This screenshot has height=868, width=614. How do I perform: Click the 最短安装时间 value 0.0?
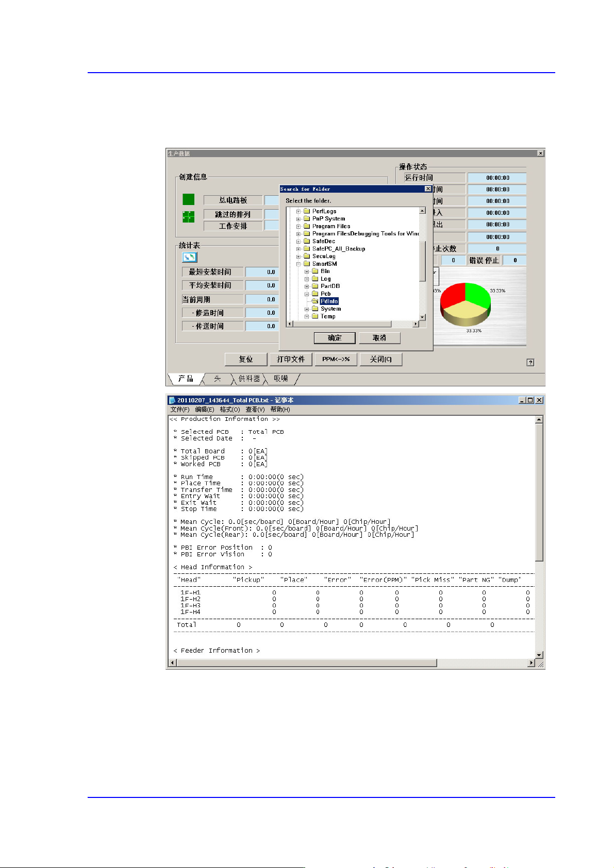262,272
